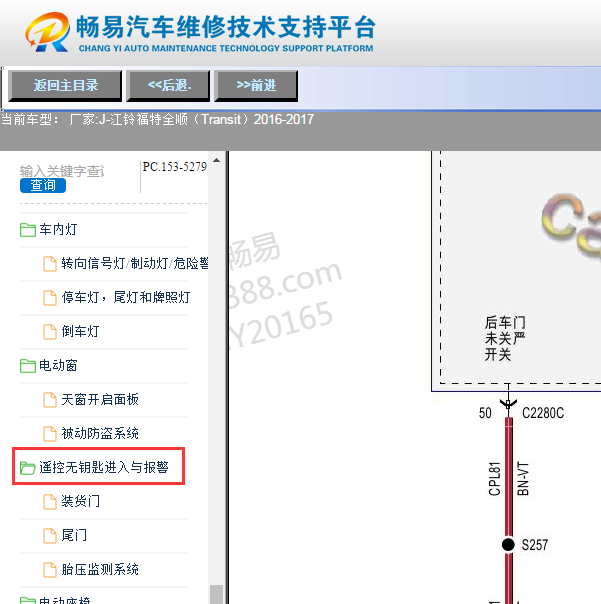601x604 pixels.
Task: Click the connector pin symbol at C2280C
Action: (508, 404)
